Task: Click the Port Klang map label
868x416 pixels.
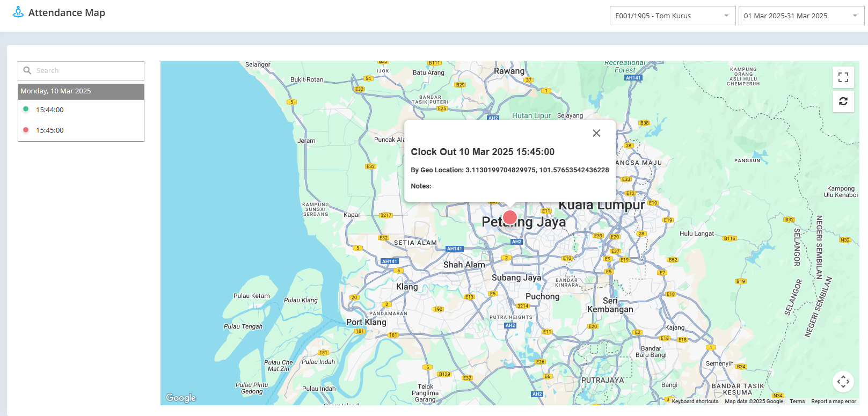Action: pyautogui.click(x=366, y=322)
